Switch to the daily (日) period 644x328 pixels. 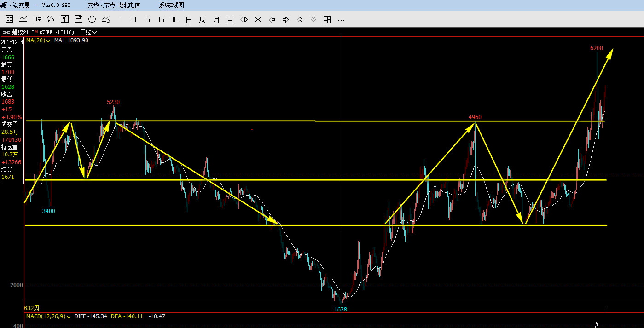pos(189,19)
